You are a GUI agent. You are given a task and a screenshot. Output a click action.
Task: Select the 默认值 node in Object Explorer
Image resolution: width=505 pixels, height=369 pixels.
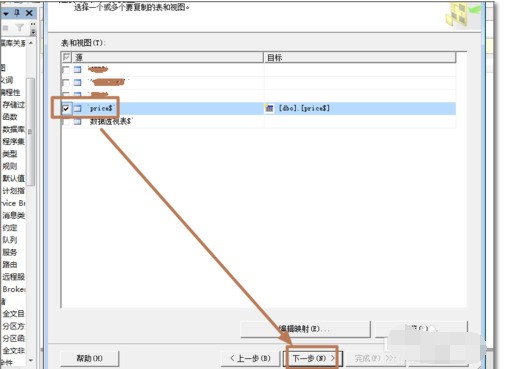(13, 178)
